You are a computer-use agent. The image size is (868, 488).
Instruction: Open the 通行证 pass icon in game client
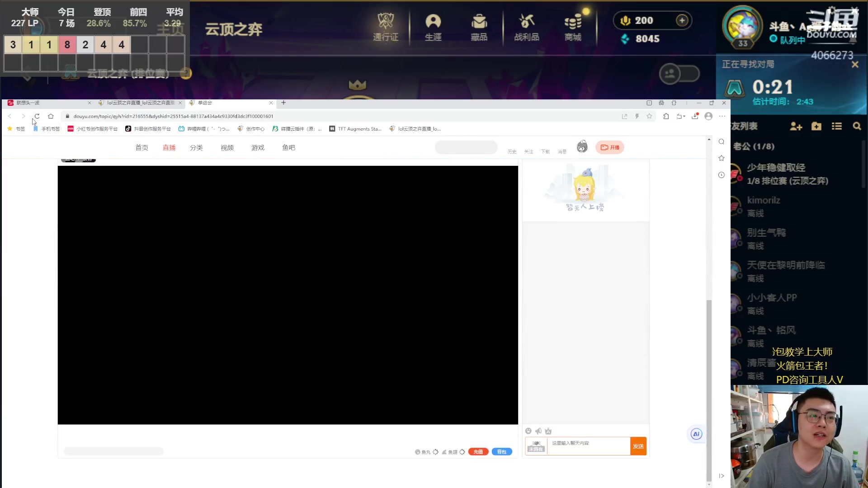tap(386, 27)
